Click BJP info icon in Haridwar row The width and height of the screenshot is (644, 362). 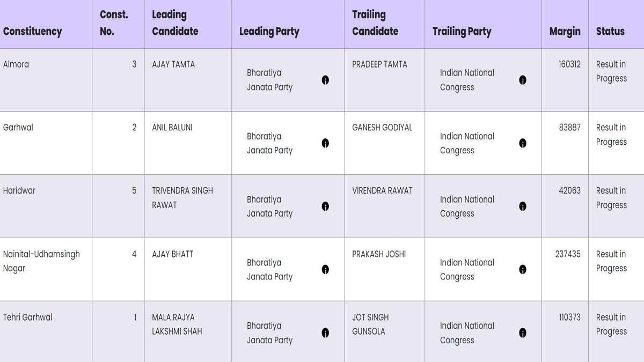coord(325,206)
